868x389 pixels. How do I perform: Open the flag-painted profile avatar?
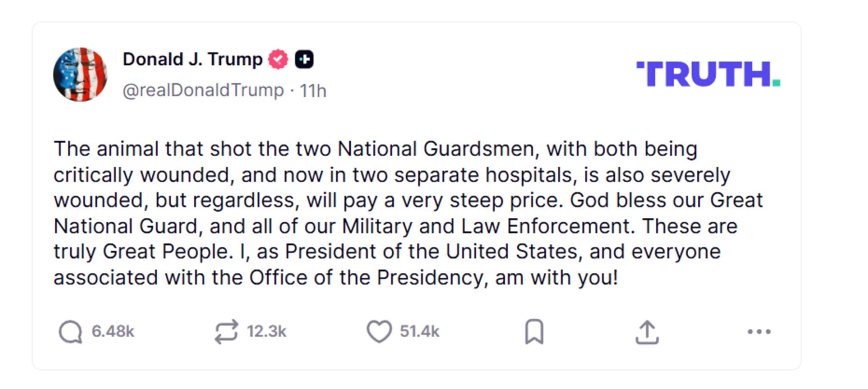[80, 75]
